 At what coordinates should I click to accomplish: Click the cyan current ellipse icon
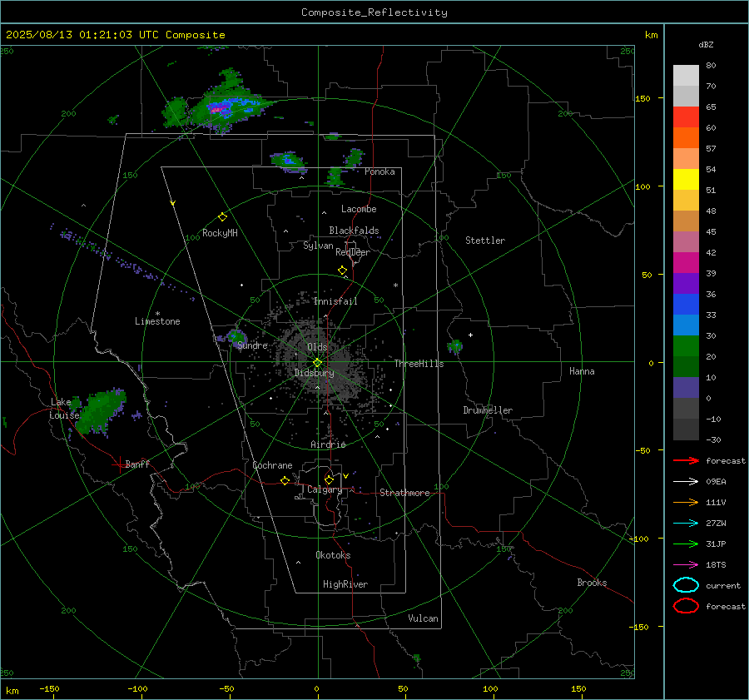(x=686, y=585)
